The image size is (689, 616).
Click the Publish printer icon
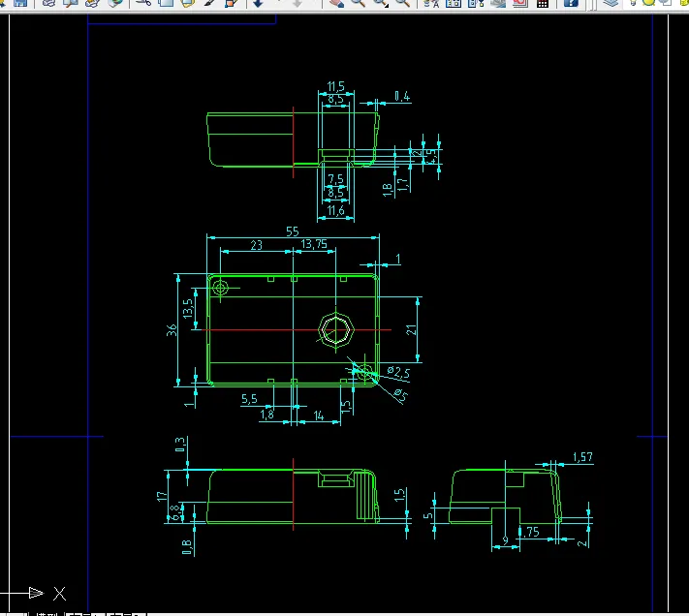pos(92,3)
